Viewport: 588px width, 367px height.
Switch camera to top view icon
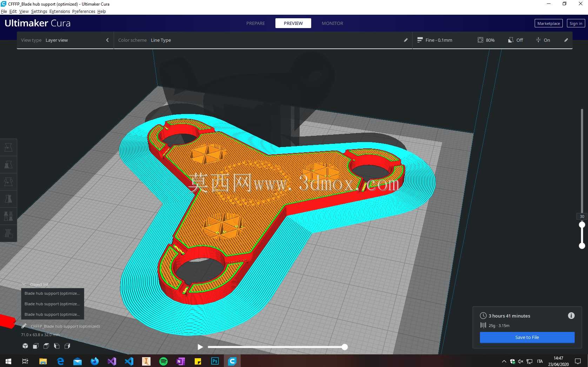(46, 346)
